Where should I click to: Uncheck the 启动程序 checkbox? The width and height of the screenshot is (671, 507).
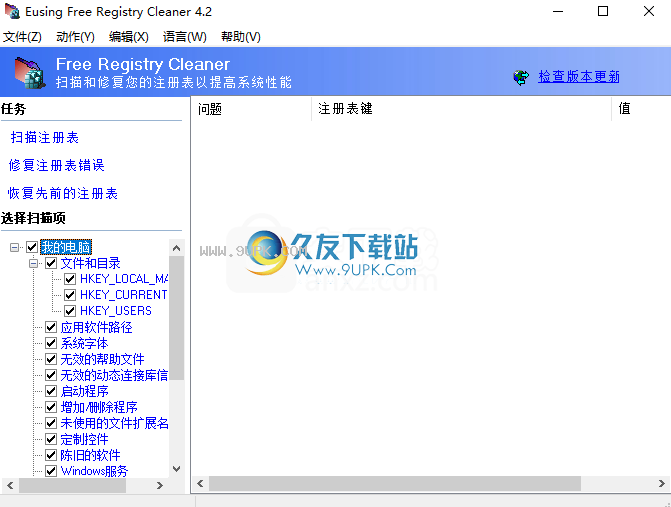click(51, 391)
